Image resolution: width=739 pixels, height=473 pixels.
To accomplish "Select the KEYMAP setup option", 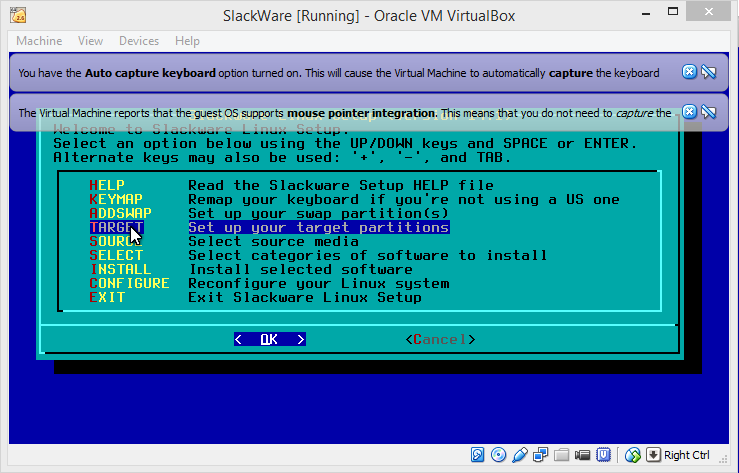I will tap(116, 199).
